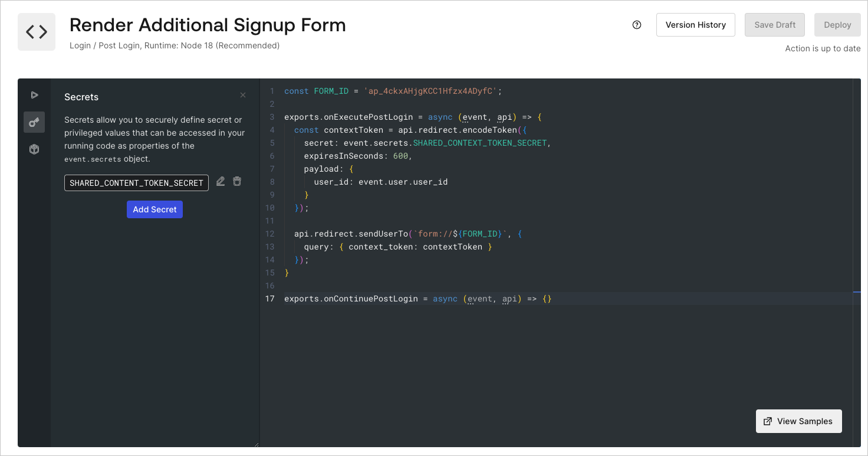Click the code brackets logo beside the title
The width and height of the screenshot is (868, 456).
click(36, 32)
